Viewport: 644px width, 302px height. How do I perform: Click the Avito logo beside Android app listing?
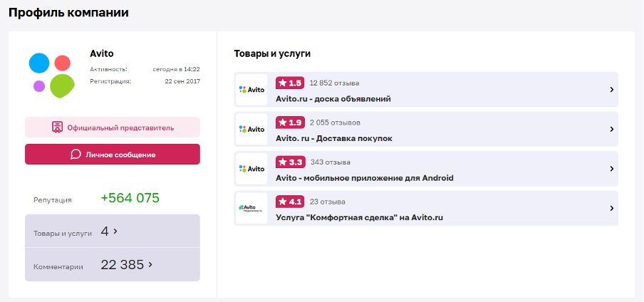251,169
